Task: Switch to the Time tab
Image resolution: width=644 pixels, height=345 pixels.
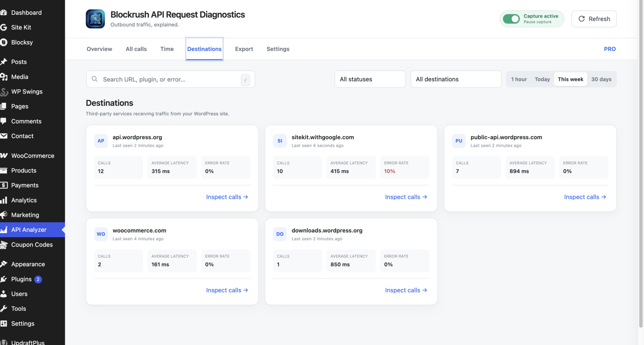Action: point(167,49)
